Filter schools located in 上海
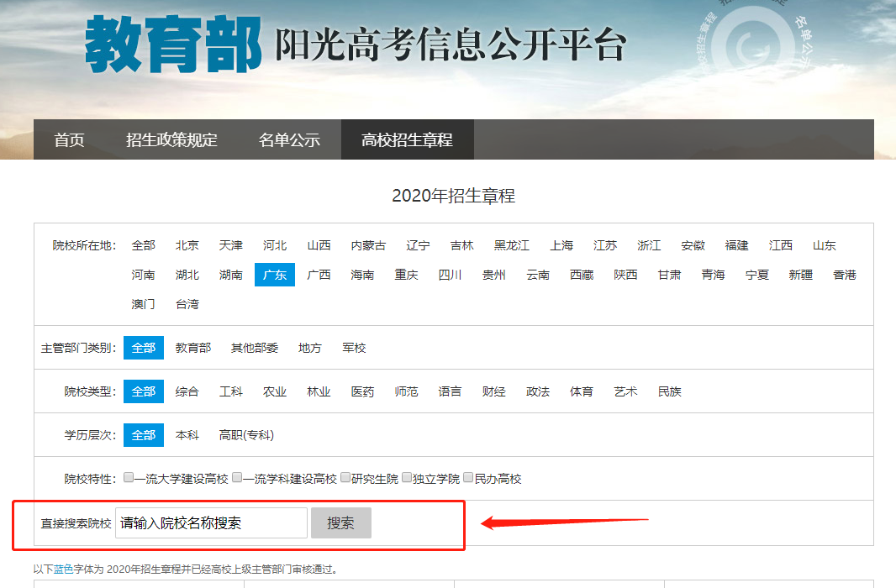896x588 pixels. (x=561, y=245)
